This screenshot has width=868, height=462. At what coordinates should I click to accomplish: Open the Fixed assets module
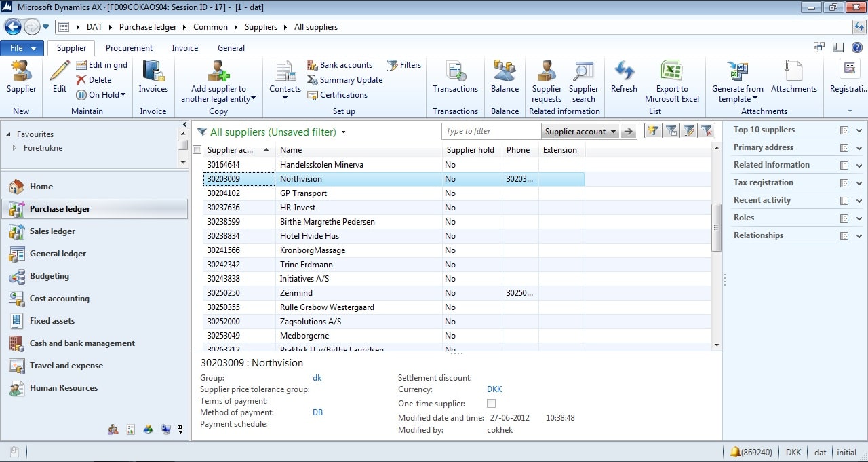[x=94, y=321]
